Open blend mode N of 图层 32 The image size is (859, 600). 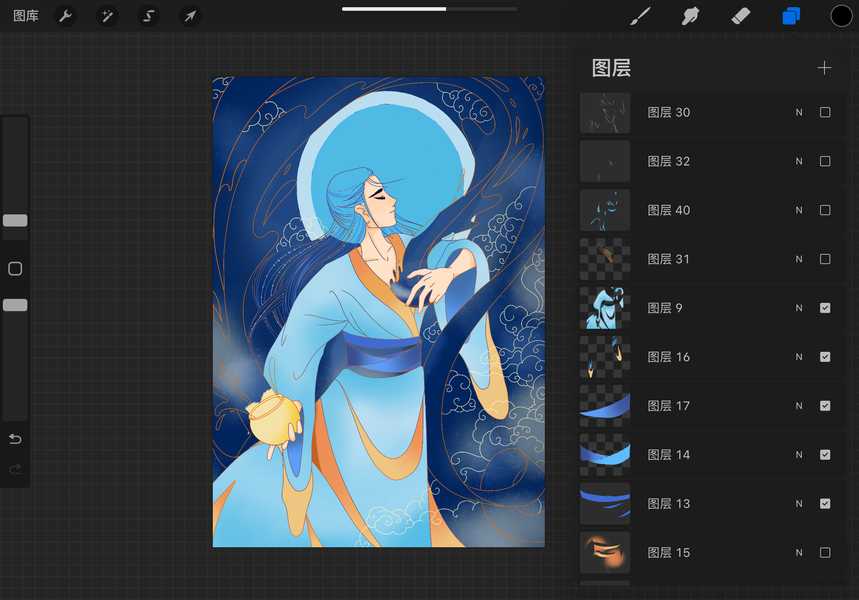(x=799, y=161)
